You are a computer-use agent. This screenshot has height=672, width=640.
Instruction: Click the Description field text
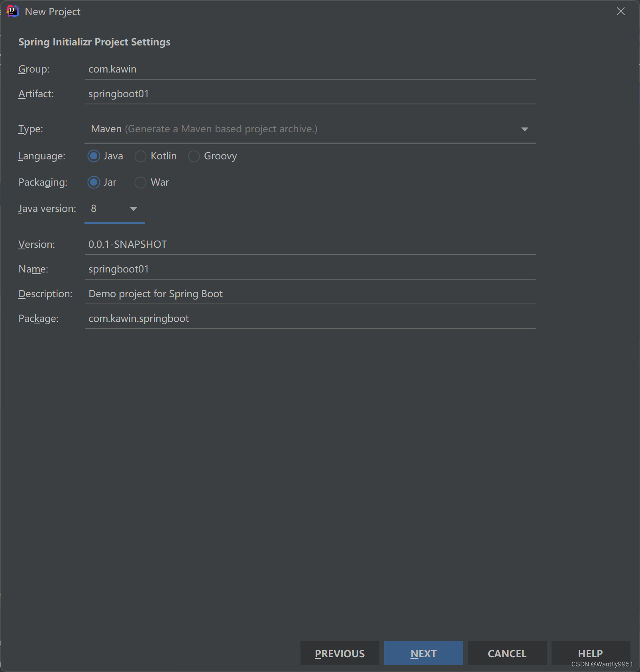(x=310, y=294)
